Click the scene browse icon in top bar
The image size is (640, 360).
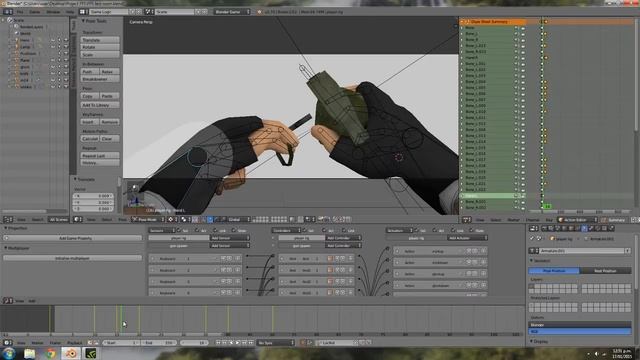coord(149,12)
